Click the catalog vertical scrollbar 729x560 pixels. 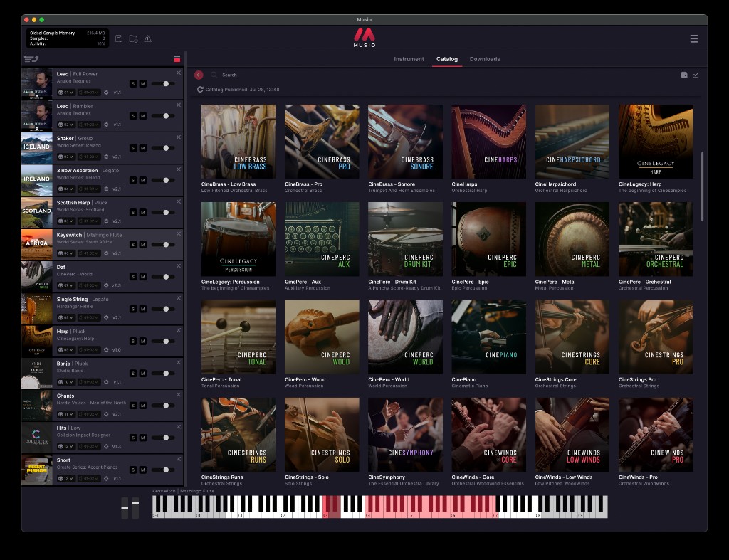[702, 186]
